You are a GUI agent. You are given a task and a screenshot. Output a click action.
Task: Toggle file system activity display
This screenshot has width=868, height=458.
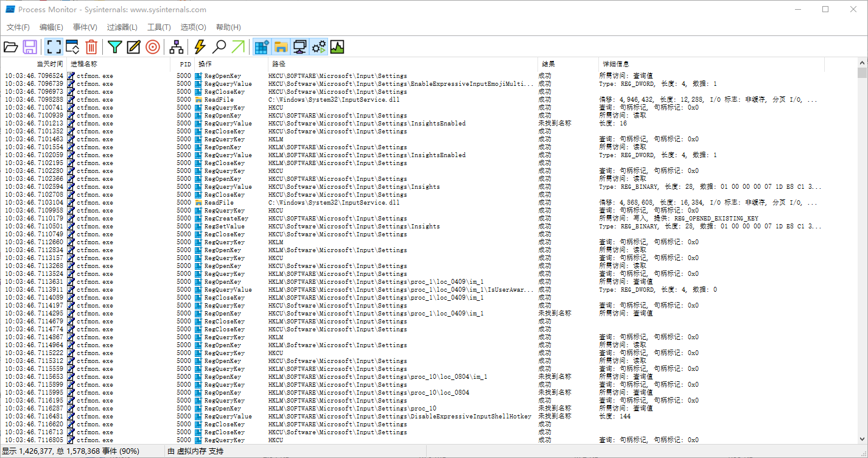point(281,47)
